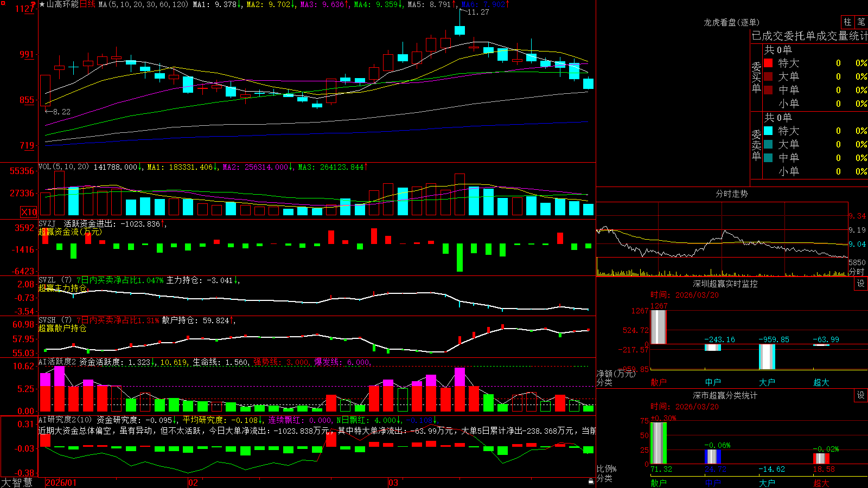
Task: Click the 02 month marker on timeline
Action: (x=193, y=483)
